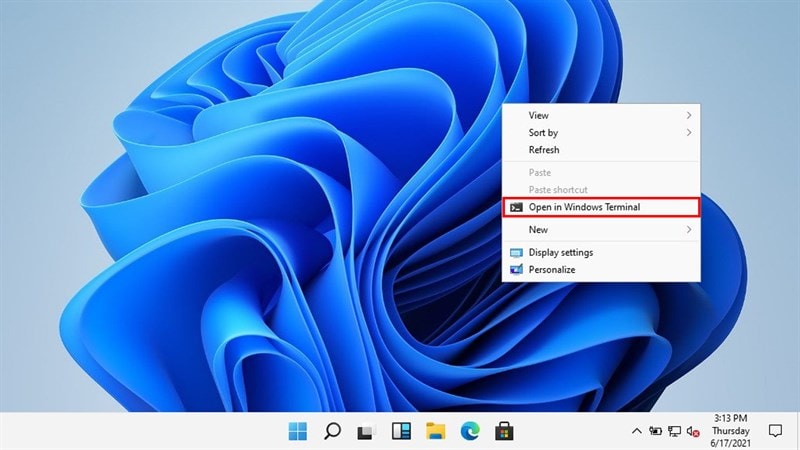Open Microsoft Store from the taskbar
The width and height of the screenshot is (800, 450).
click(504, 431)
